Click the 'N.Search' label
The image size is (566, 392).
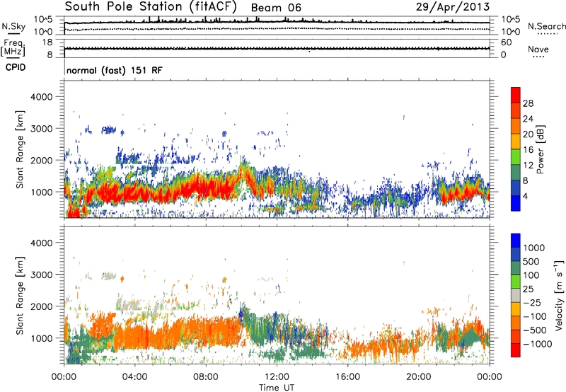[546, 26]
